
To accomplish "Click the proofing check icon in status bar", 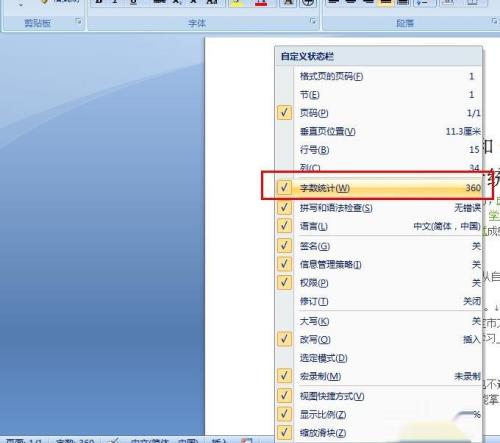I will [x=114, y=440].
